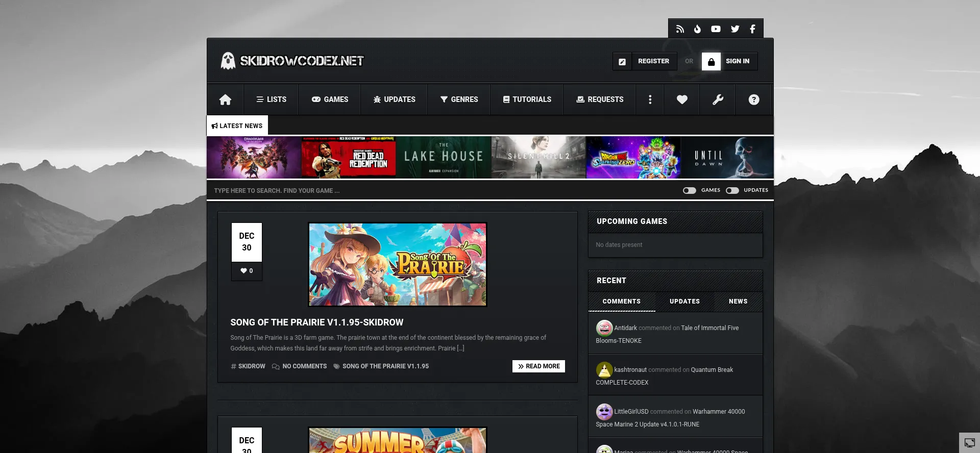
Task: Click the Skidrowcodex ghost logo
Action: click(228, 61)
